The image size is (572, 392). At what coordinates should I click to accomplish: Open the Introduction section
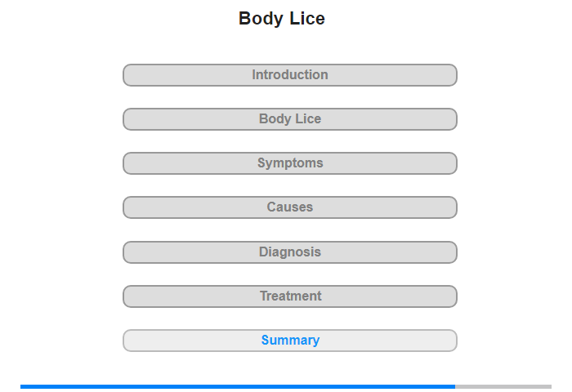(x=290, y=75)
